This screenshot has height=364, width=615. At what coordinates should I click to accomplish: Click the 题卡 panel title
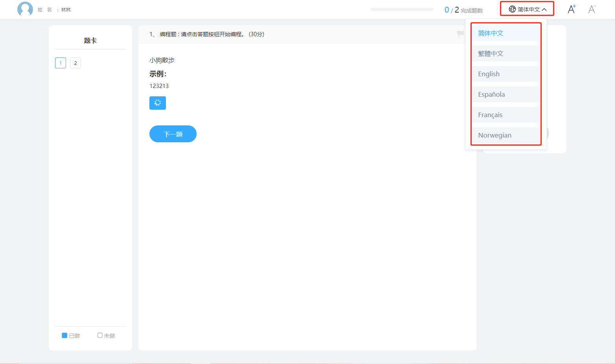pos(90,40)
